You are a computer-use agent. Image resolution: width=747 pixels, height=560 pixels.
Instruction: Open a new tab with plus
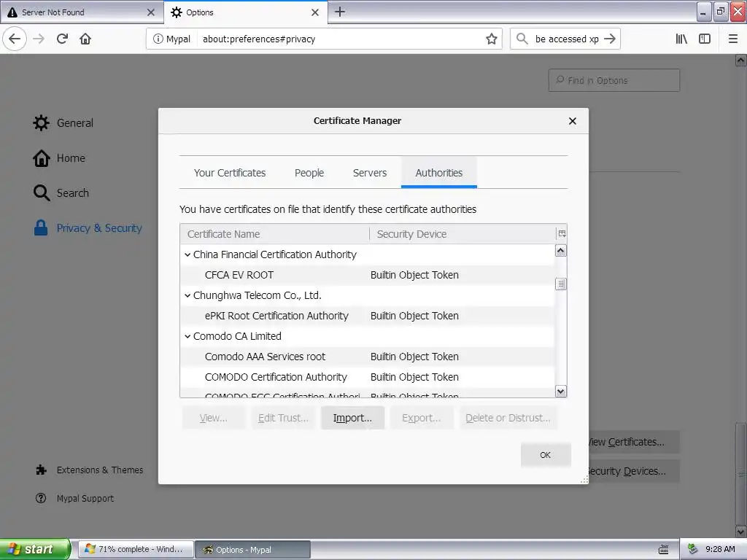tap(340, 12)
